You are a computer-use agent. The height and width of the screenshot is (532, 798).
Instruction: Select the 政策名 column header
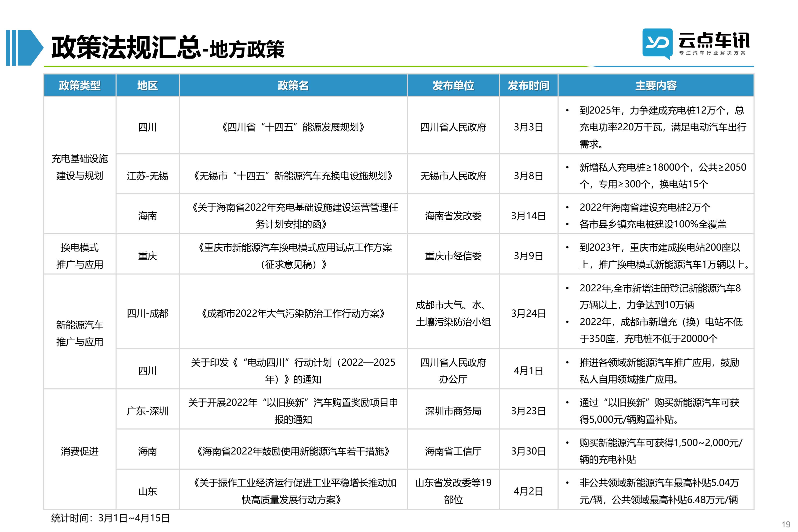(x=293, y=86)
